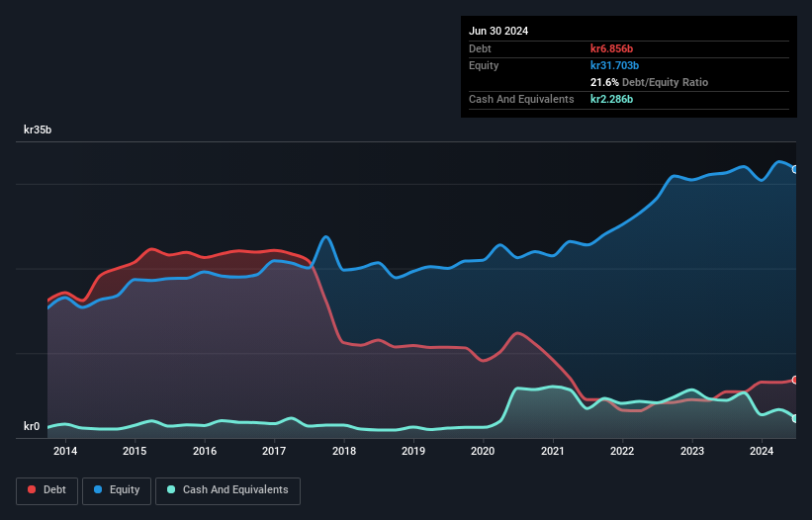Image resolution: width=812 pixels, height=520 pixels.
Task: Select the 2024 x-axis label
Action: pos(762,451)
